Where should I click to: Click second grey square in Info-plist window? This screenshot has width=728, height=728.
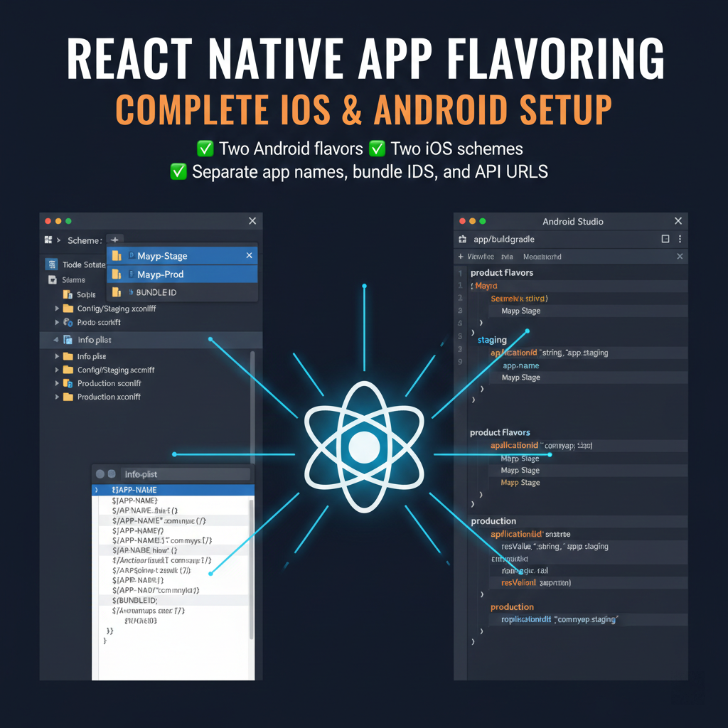click(x=112, y=473)
